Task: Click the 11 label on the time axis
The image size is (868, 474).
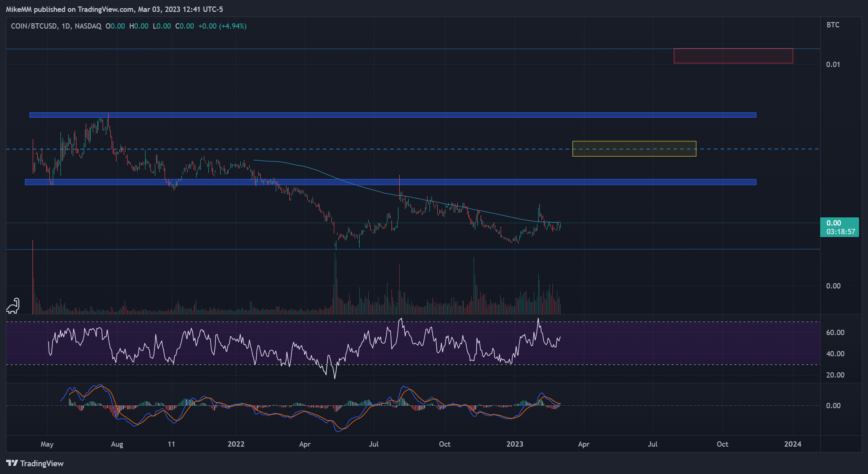Action: click(x=171, y=444)
